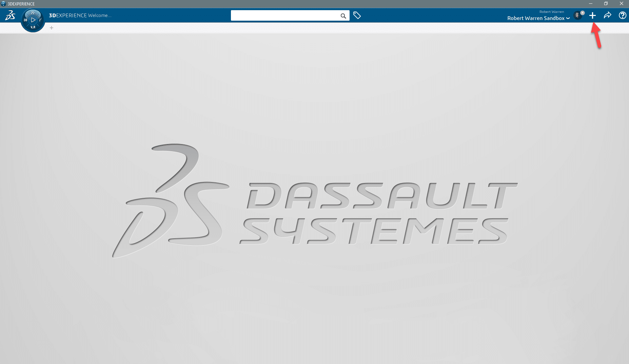Open the tag (6WTags) icon
This screenshot has height=364, width=629.
tap(357, 15)
